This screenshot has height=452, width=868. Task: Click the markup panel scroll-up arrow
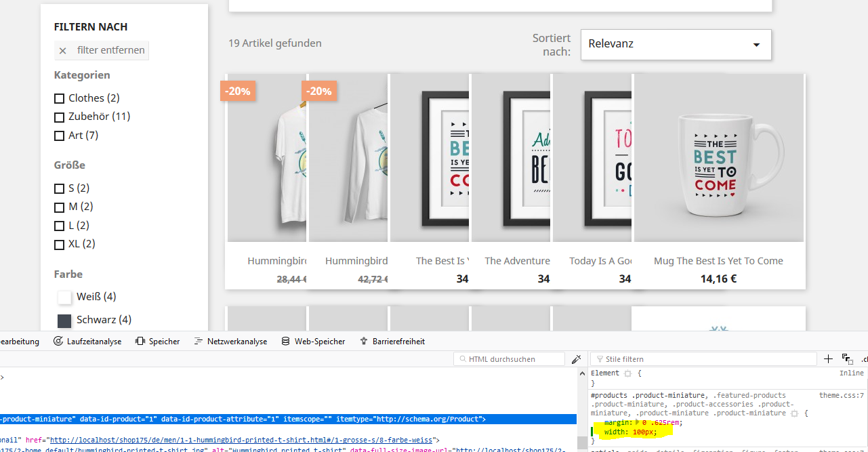pos(582,373)
